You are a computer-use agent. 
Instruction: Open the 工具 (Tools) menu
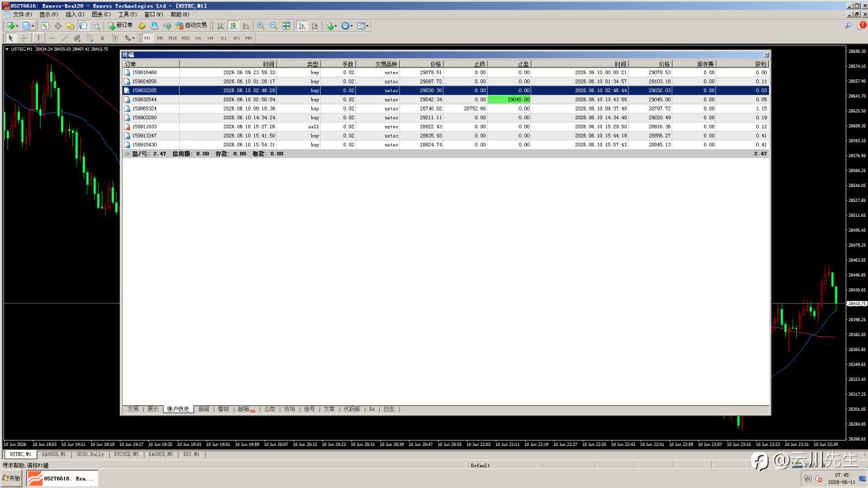point(127,14)
